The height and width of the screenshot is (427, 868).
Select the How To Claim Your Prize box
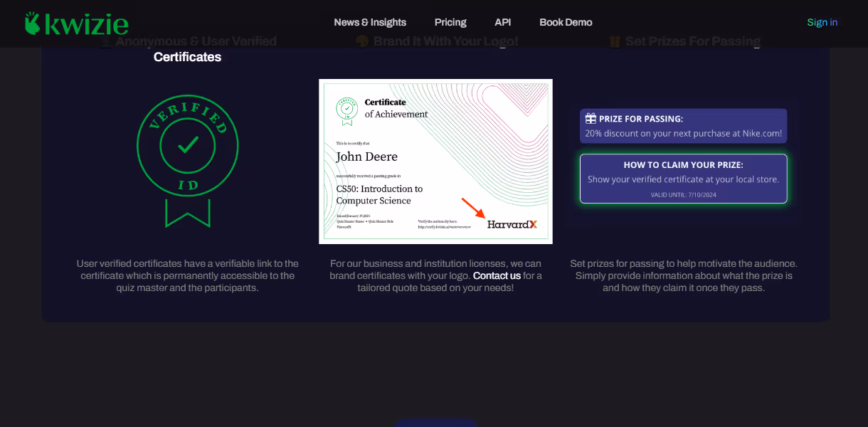click(x=684, y=179)
